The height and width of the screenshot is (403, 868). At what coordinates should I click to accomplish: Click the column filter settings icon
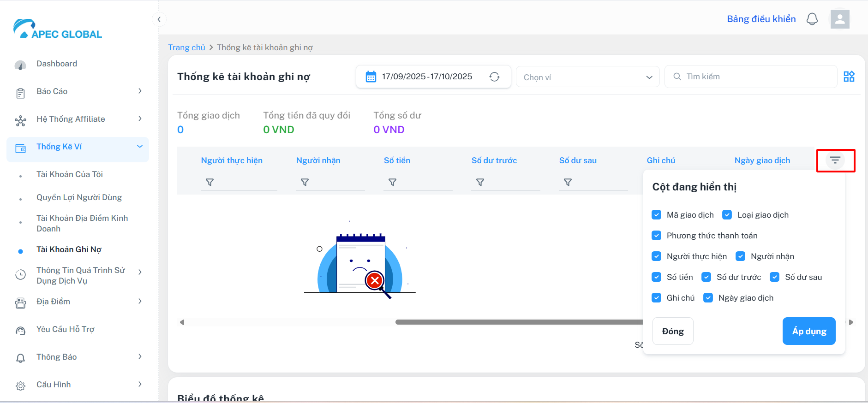[835, 160]
